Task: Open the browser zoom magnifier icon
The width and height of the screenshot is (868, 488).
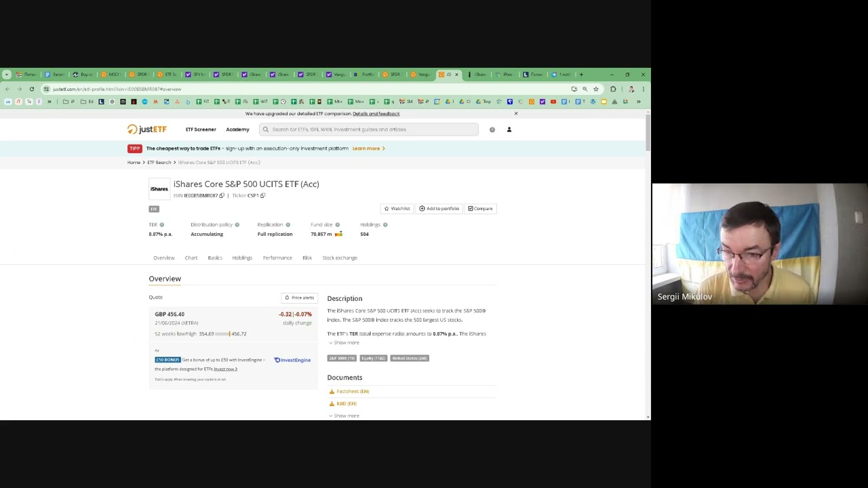Action: click(585, 89)
